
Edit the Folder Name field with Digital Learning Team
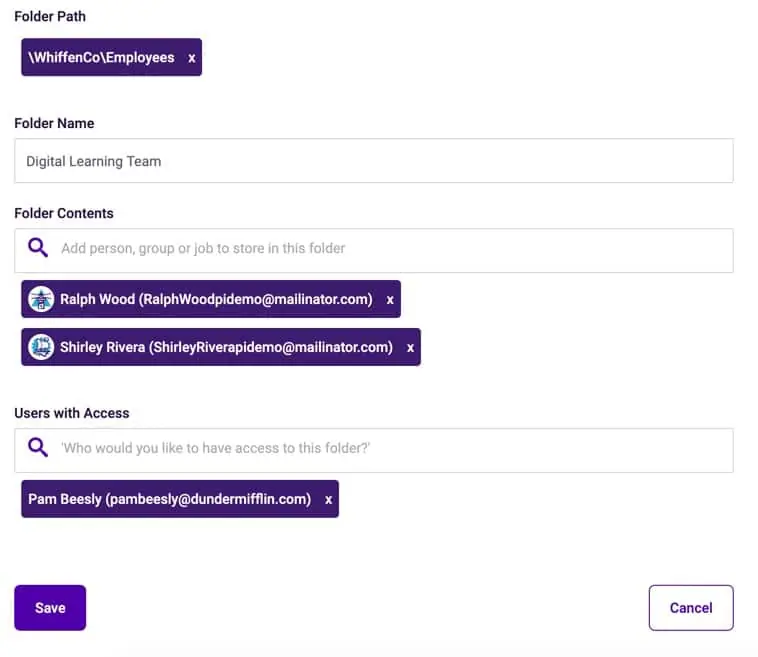[374, 161]
